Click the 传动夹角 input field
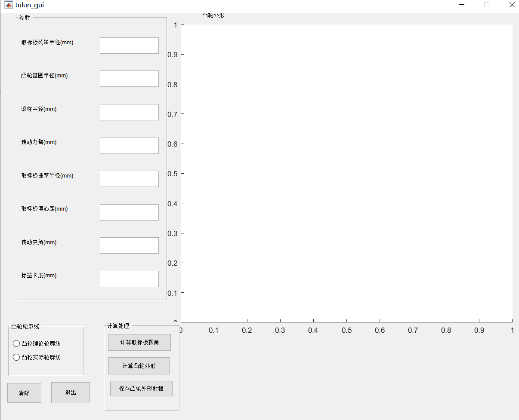The height and width of the screenshot is (420, 519). [x=129, y=245]
